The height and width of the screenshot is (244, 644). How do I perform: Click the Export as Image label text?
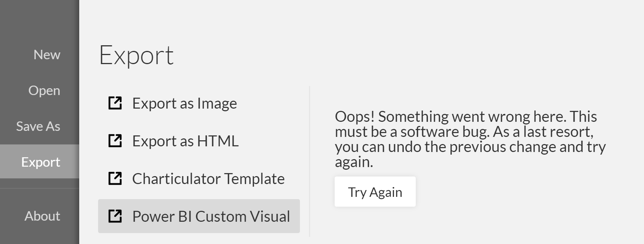pos(184,103)
